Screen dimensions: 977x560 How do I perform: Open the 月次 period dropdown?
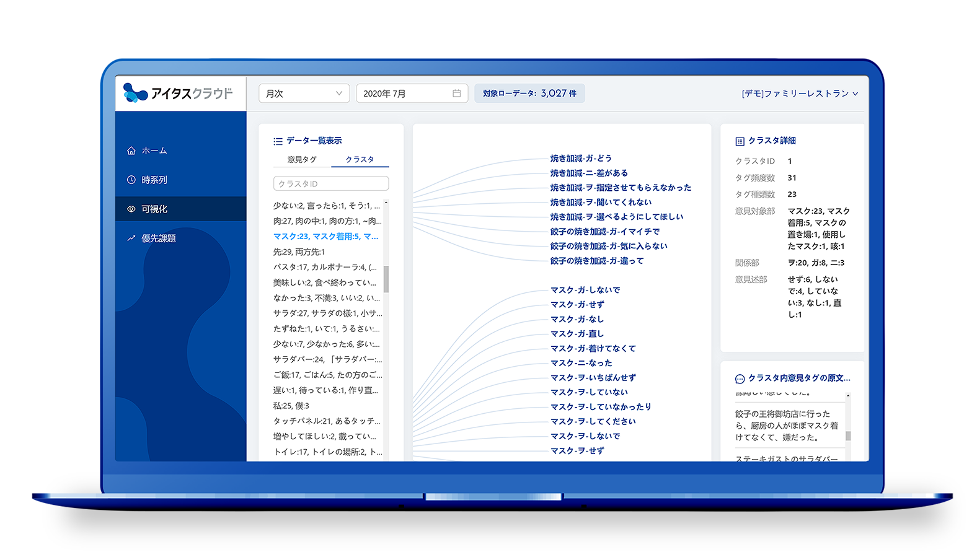[x=304, y=94]
